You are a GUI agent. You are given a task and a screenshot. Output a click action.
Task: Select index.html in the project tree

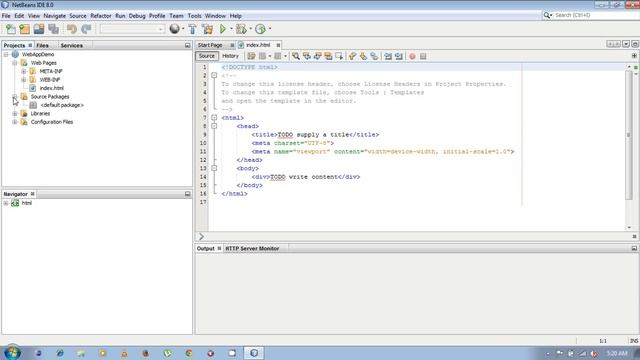tap(51, 88)
